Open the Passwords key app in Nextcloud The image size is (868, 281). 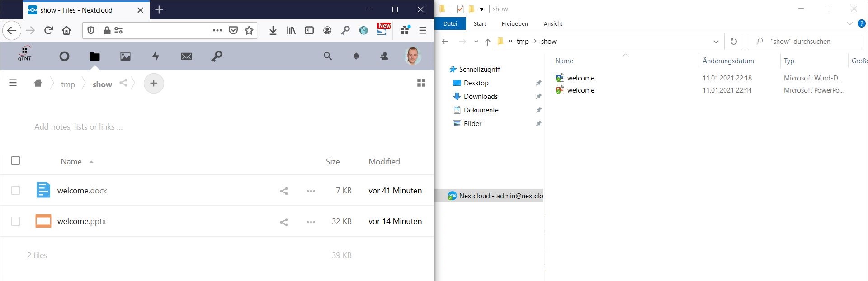point(217,56)
